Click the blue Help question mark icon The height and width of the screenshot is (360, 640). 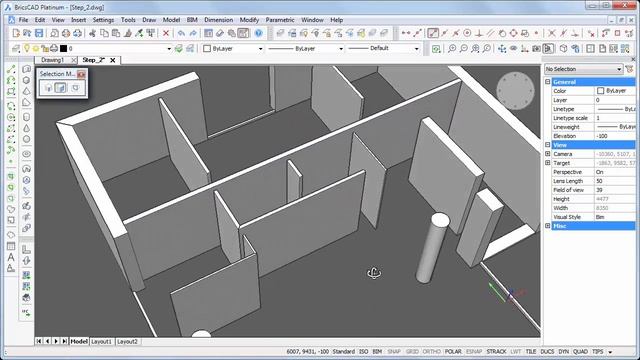tap(258, 33)
